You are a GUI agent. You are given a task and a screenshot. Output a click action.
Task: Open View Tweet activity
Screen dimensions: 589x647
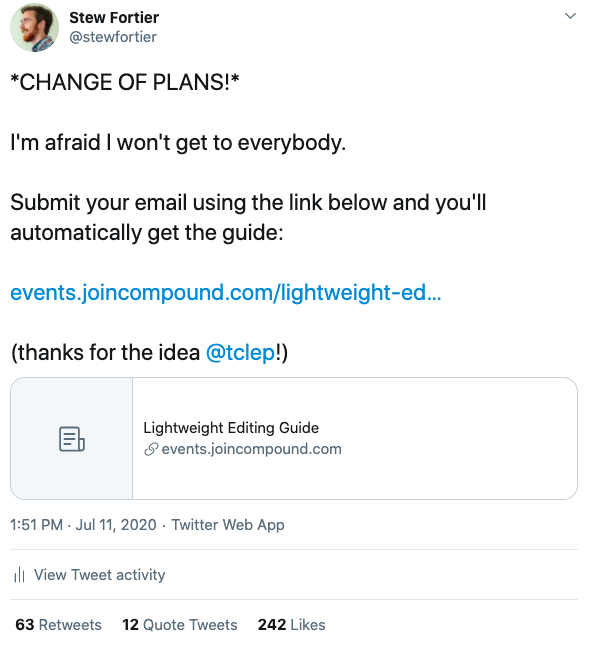99,575
